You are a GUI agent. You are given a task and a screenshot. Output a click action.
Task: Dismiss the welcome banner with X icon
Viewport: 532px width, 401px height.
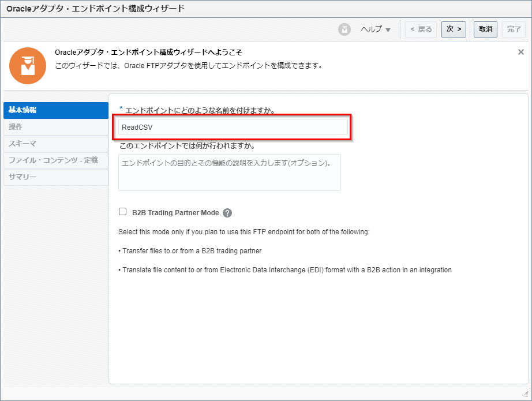tap(520, 52)
